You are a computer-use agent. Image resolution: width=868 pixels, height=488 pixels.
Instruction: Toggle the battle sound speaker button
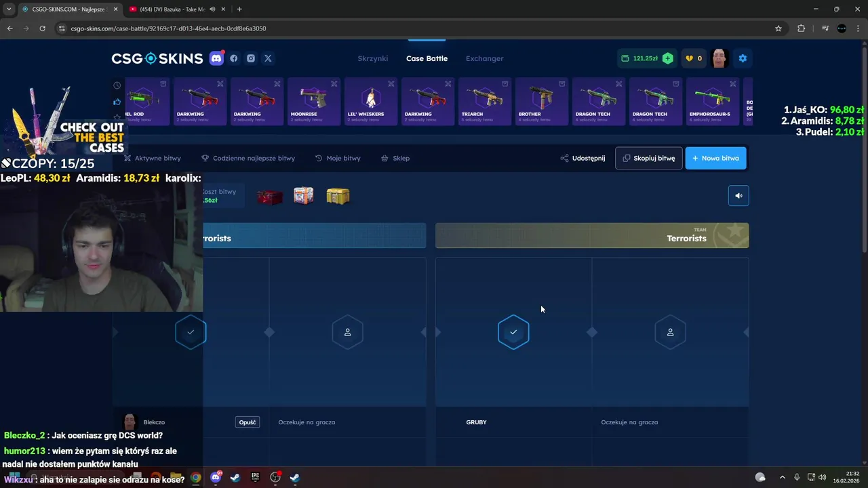(x=738, y=196)
